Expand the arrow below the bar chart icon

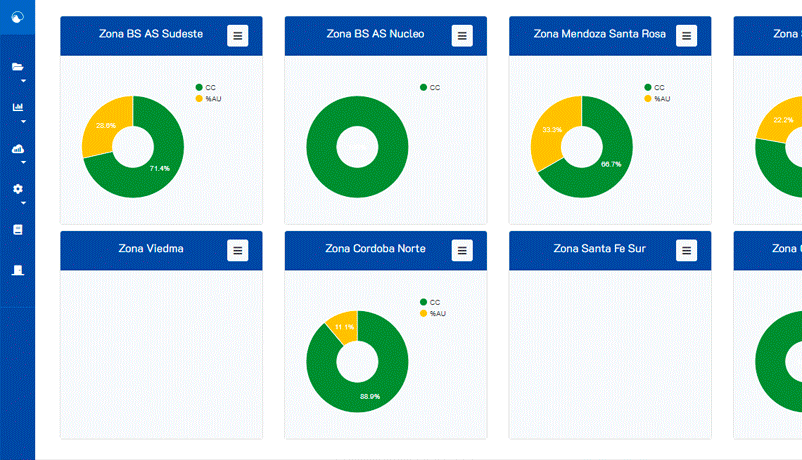(x=23, y=122)
